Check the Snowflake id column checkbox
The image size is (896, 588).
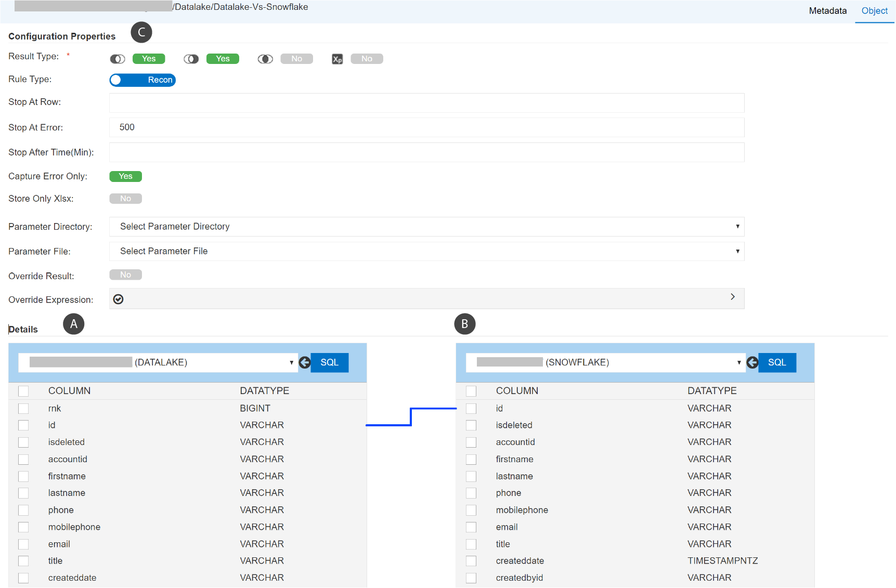[x=471, y=409]
